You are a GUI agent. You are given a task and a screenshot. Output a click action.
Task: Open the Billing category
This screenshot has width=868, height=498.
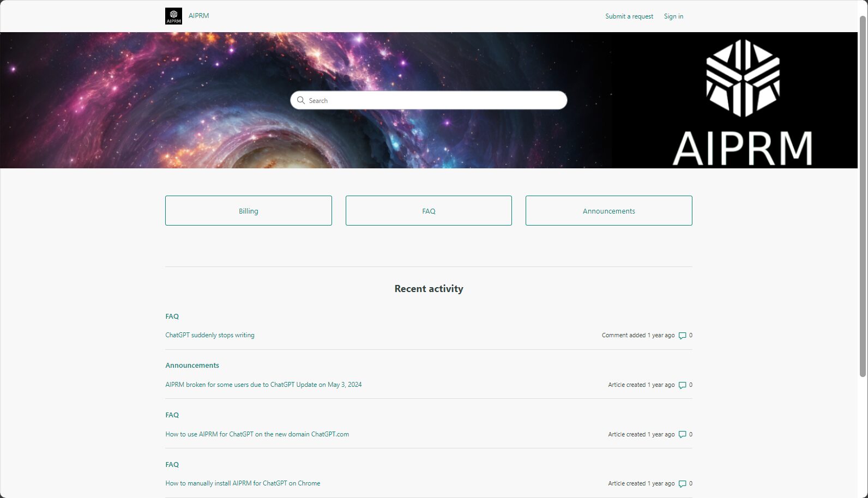(249, 210)
